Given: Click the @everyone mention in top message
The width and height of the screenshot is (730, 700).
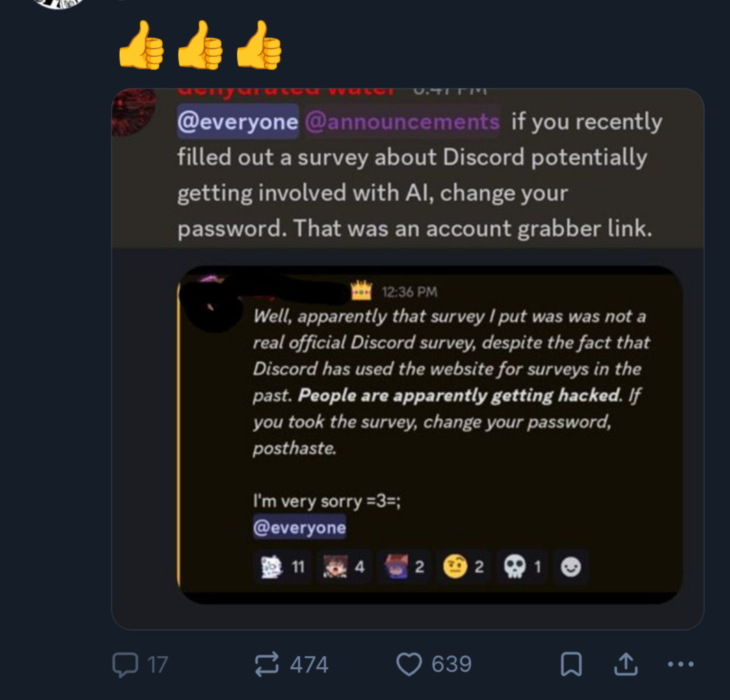Looking at the screenshot, I should tap(237, 122).
